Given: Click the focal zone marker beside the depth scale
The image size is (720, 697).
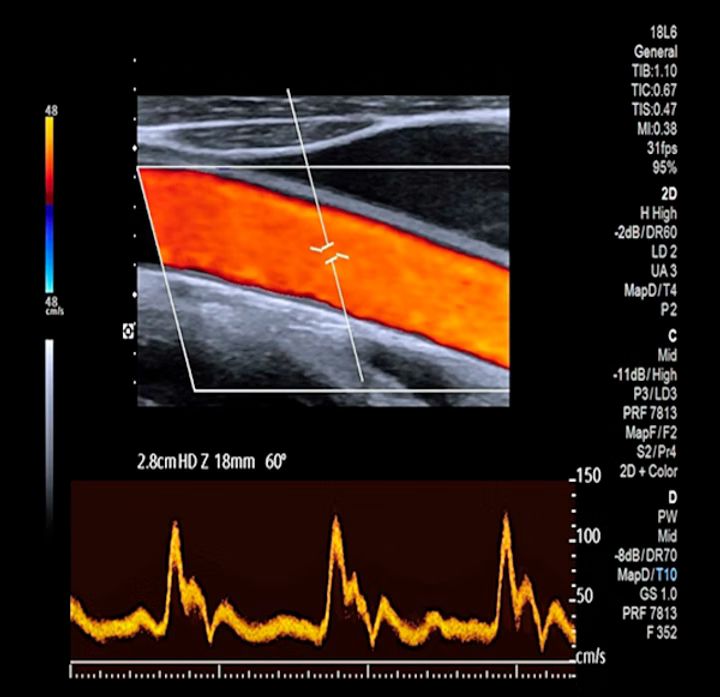Looking at the screenshot, I should tap(128, 331).
